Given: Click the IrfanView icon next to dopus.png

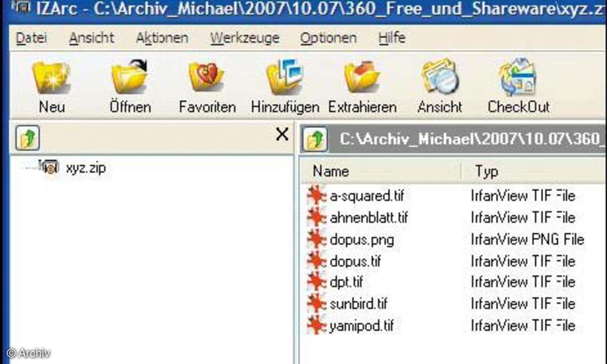Looking at the screenshot, I should tap(317, 239).
